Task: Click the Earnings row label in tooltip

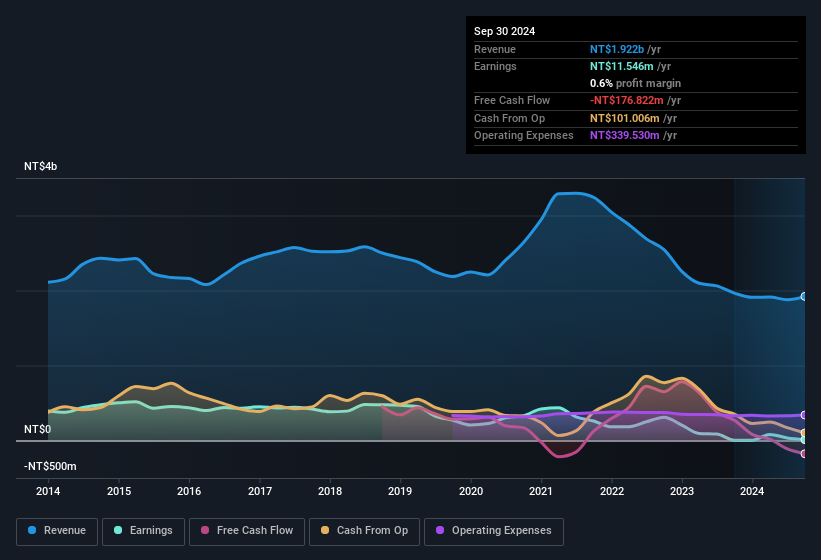Action: (495, 66)
